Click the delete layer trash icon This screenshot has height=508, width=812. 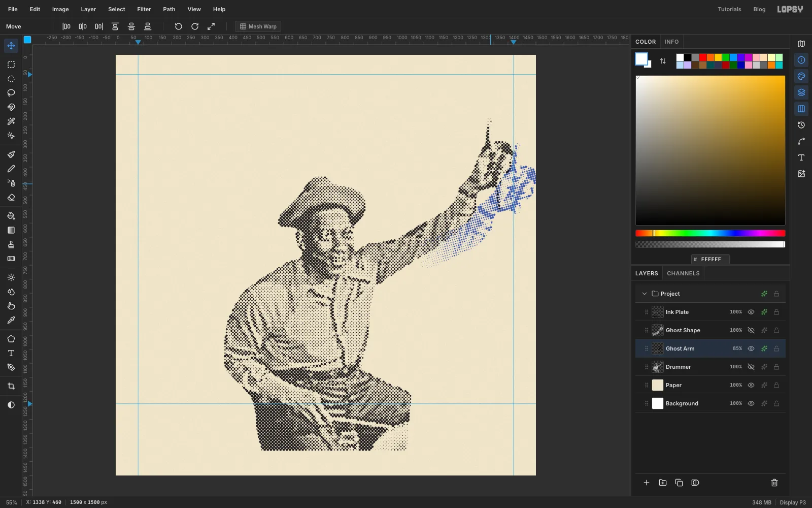pyautogui.click(x=774, y=483)
